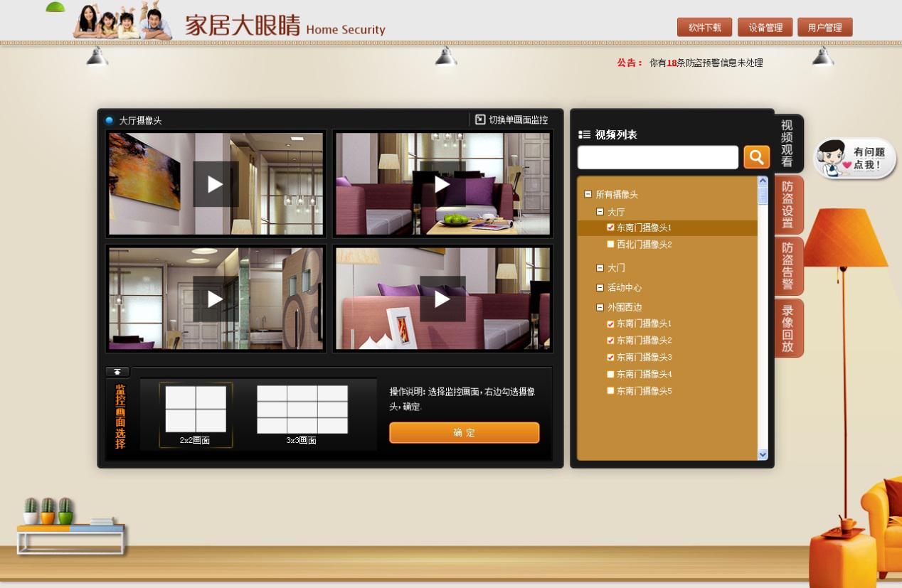Check the 西北门摄像头2 checkbox

pyautogui.click(x=610, y=245)
